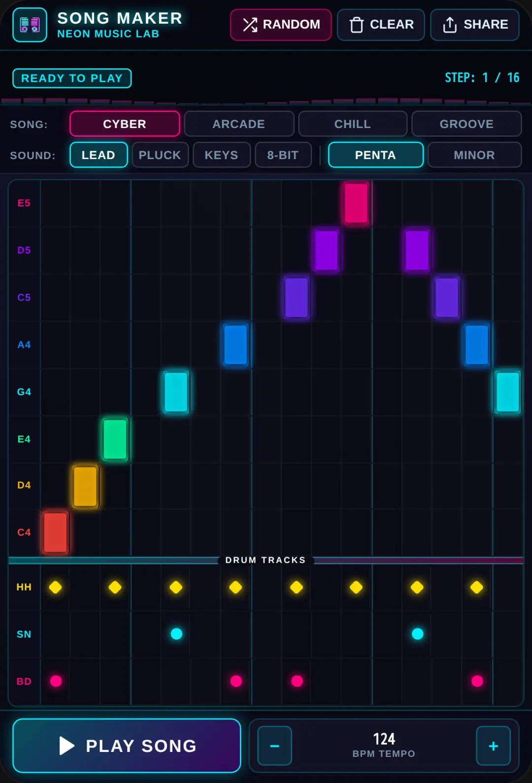Switch to the MINOR scale

[x=474, y=155]
